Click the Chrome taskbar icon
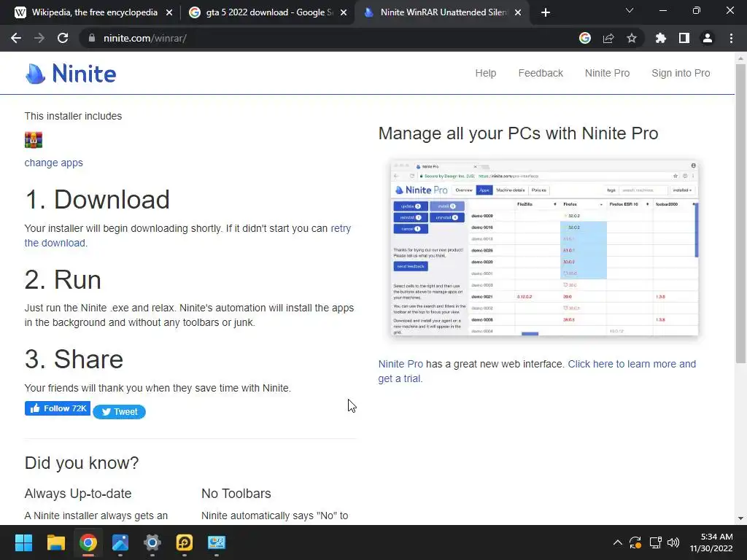Image resolution: width=747 pixels, height=560 pixels. coord(88,542)
